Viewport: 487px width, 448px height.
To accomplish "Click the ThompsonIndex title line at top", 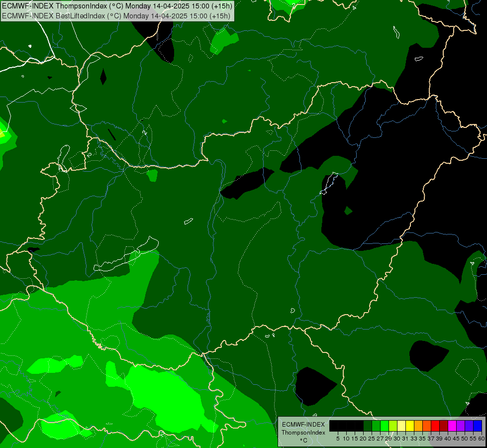I will 117,6.
